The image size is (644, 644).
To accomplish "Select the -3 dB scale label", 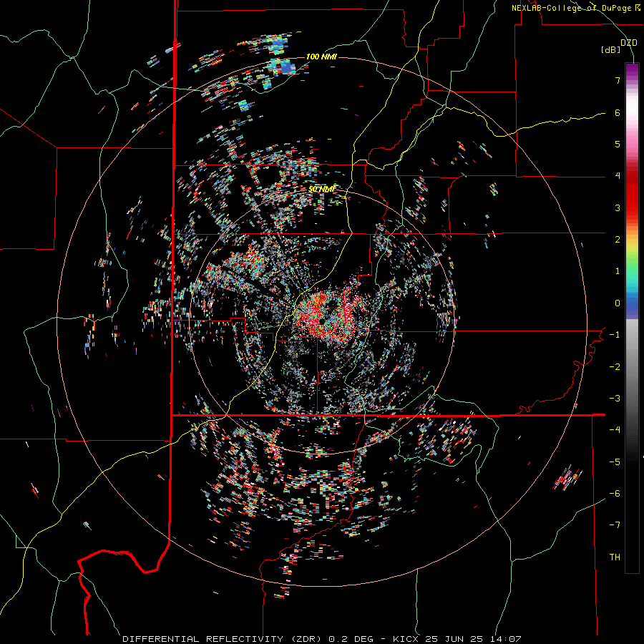I will 615,399.
